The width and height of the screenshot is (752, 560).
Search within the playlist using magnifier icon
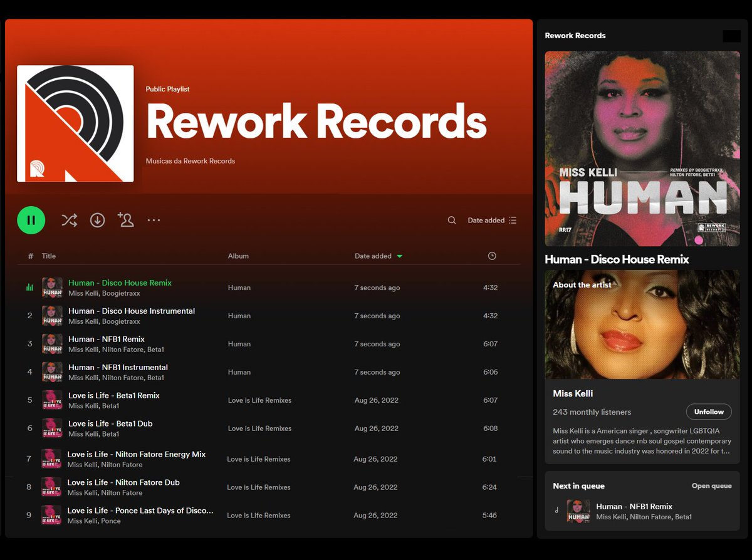tap(452, 220)
